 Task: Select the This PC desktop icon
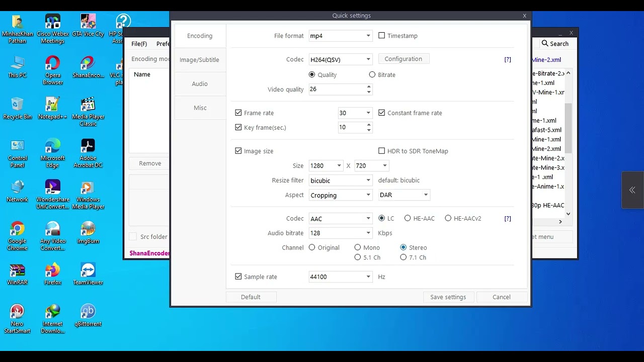pos(17,66)
